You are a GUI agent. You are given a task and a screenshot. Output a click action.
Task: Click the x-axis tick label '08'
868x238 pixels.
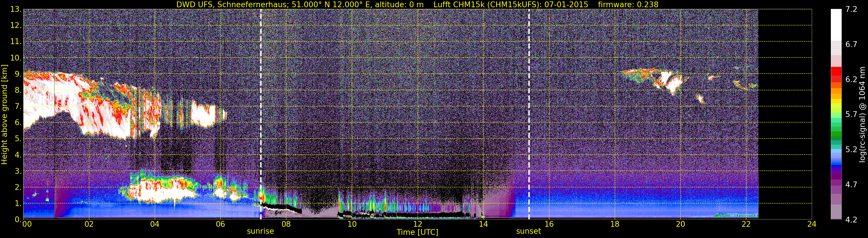[286, 224]
